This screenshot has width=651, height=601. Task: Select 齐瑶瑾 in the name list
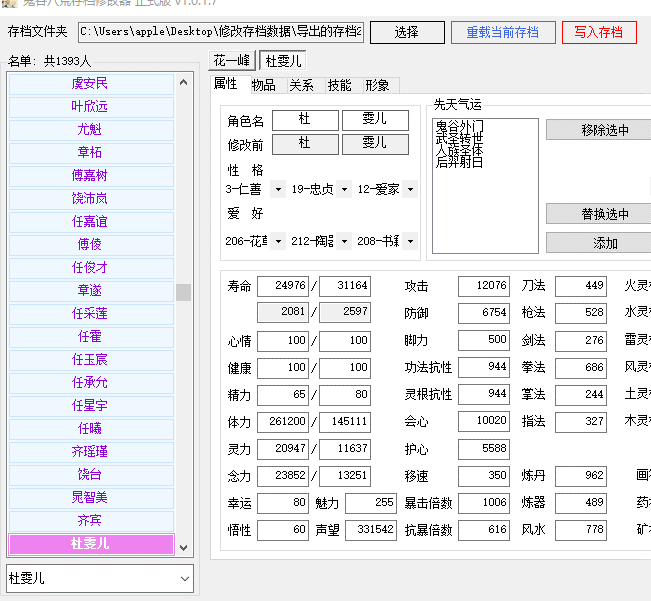tap(91, 451)
